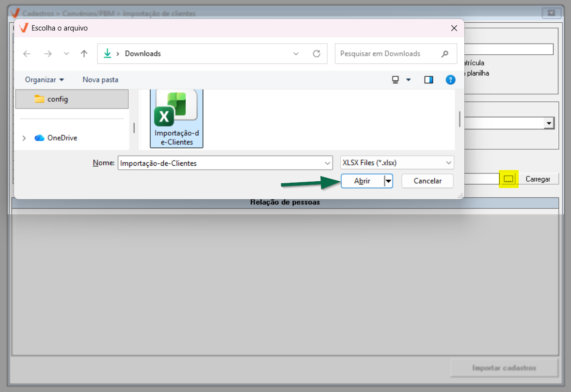Open view options dropdown arrow
Image resolution: width=571 pixels, height=392 pixels.
(x=408, y=80)
